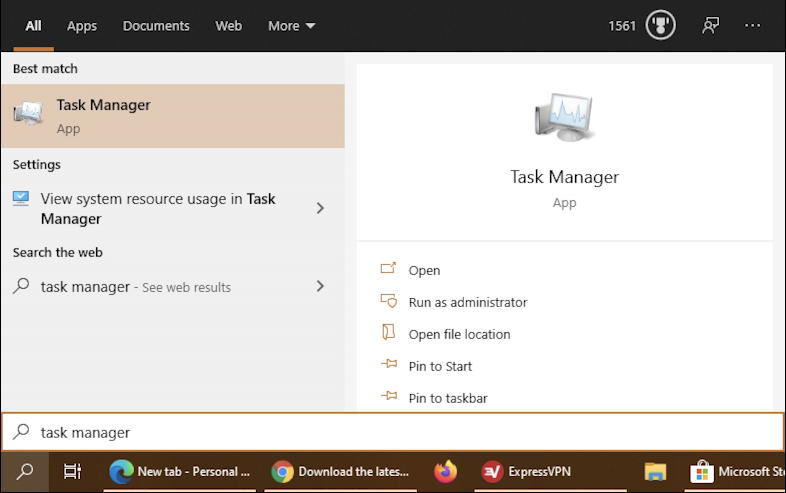Click the Task Manager icon in Best match
The height and width of the screenshot is (493, 786).
(28, 113)
